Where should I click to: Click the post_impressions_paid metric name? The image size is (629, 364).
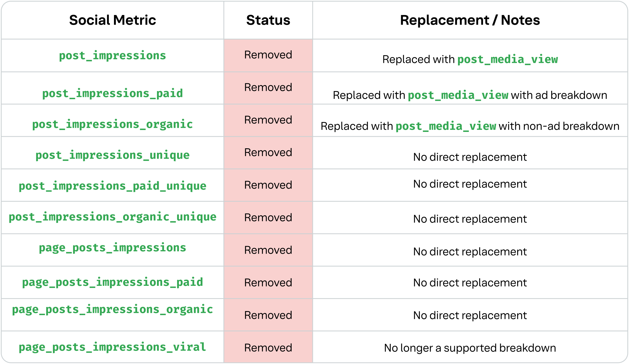[112, 93]
